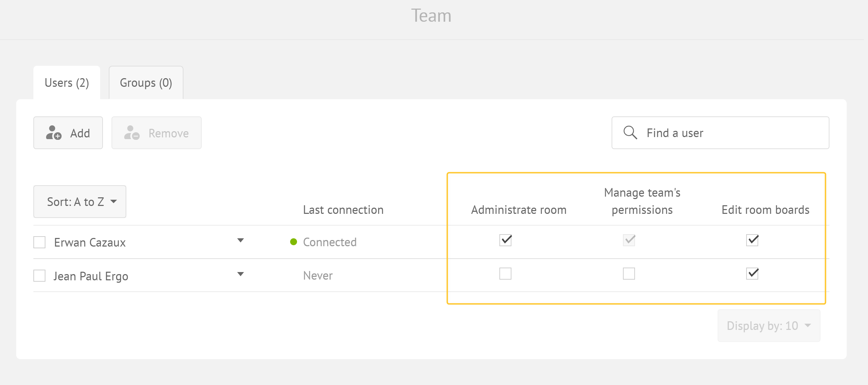Click the Never last connection text

tap(318, 275)
